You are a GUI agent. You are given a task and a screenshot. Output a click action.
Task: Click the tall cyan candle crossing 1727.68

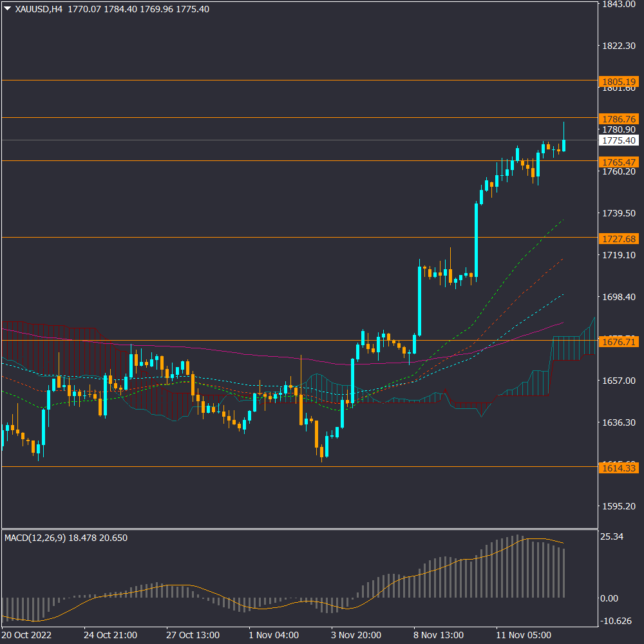[x=477, y=238]
